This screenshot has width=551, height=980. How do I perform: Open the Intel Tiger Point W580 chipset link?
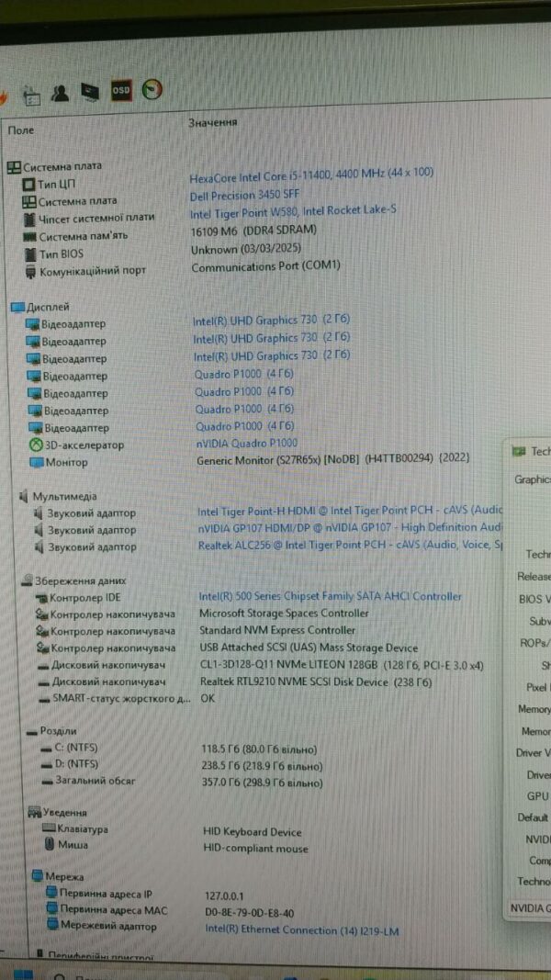coord(293,212)
